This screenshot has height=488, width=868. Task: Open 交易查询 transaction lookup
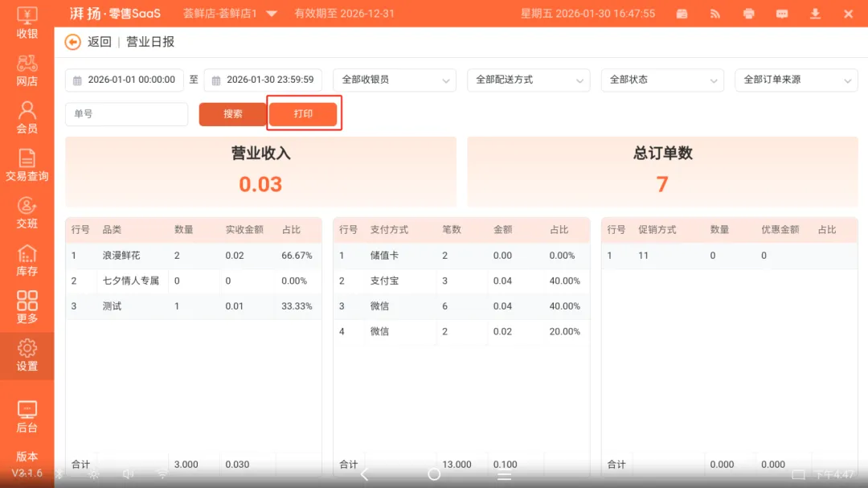(x=27, y=166)
